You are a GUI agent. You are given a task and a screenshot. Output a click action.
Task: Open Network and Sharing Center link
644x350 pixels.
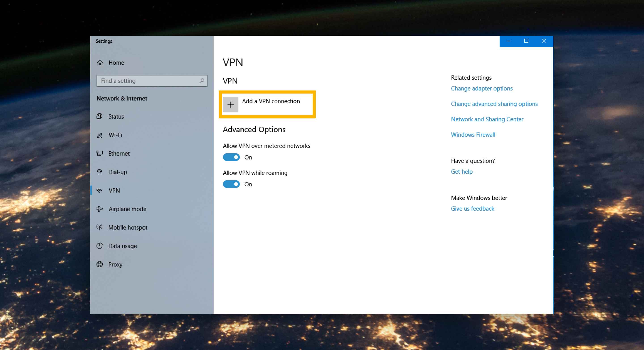click(x=487, y=119)
